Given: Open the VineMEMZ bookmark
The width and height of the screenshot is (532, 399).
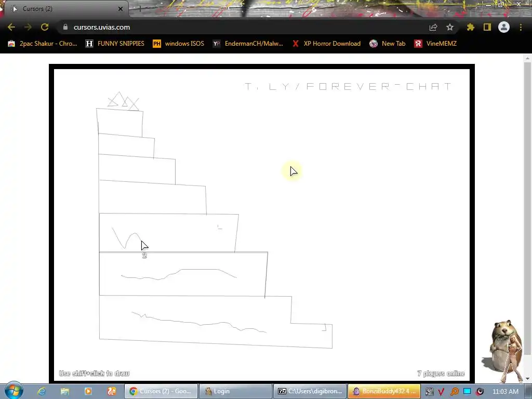Looking at the screenshot, I should [436, 44].
